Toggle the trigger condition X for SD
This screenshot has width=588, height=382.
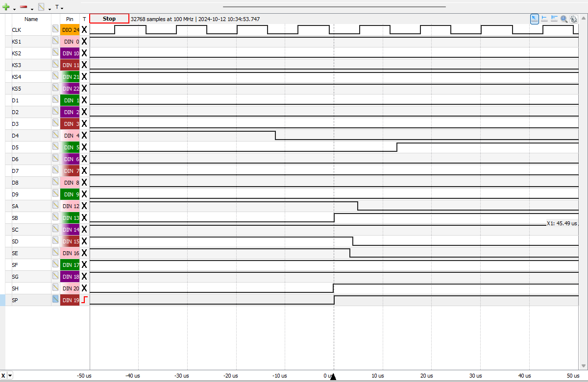coord(84,241)
